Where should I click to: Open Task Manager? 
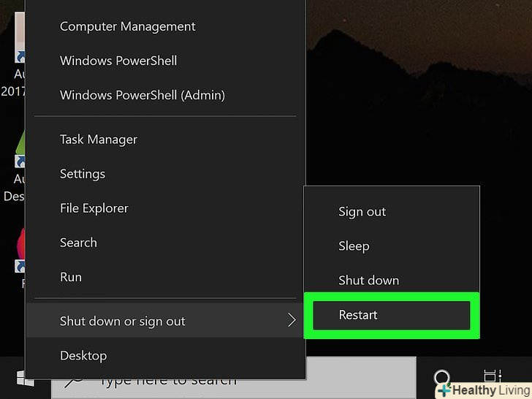click(98, 140)
